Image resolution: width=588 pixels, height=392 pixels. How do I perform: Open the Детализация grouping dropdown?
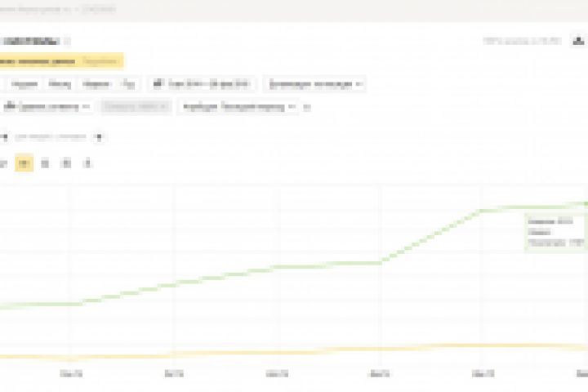pyautogui.click(x=314, y=83)
